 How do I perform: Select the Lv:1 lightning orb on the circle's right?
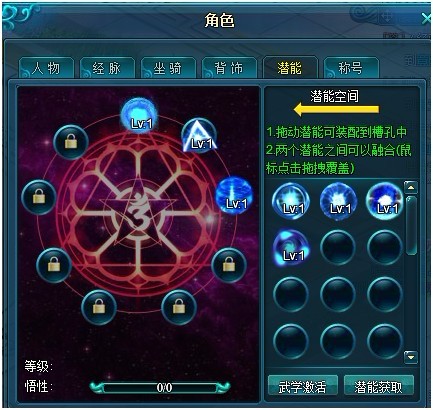pyautogui.click(x=234, y=195)
